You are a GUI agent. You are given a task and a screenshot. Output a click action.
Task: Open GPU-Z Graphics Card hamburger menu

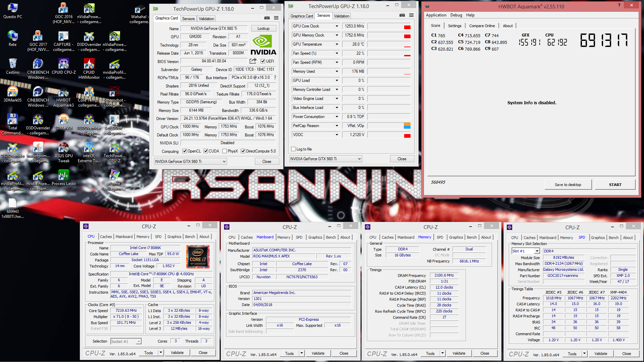tap(276, 18)
